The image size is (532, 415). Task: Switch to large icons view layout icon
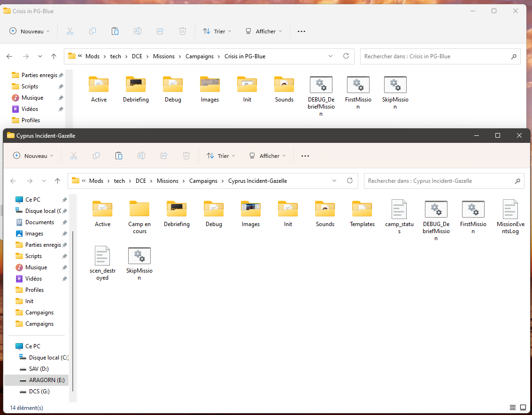(x=523, y=407)
